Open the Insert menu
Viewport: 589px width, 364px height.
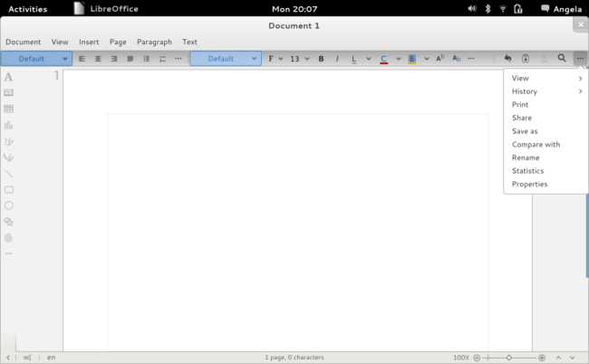tap(89, 42)
